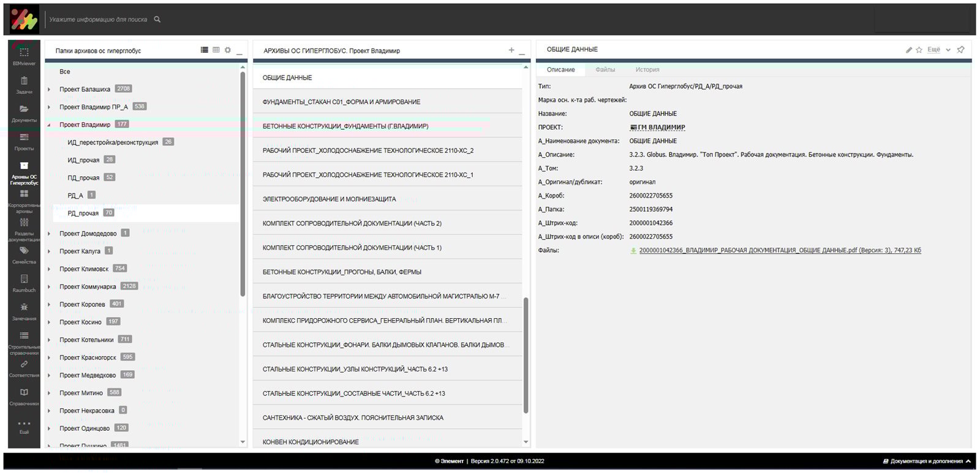Collapse Проект Владимир folder
980x473 pixels.
click(x=49, y=125)
